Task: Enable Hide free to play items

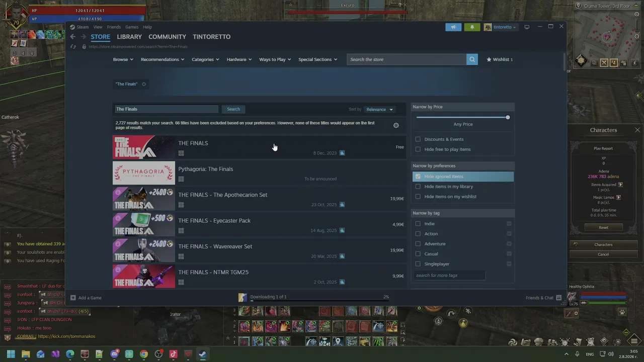Action: point(418,149)
